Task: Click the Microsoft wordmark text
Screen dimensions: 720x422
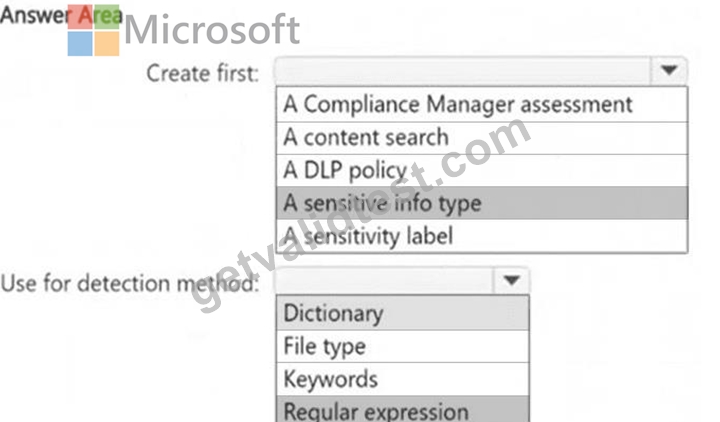Action: pos(212,30)
